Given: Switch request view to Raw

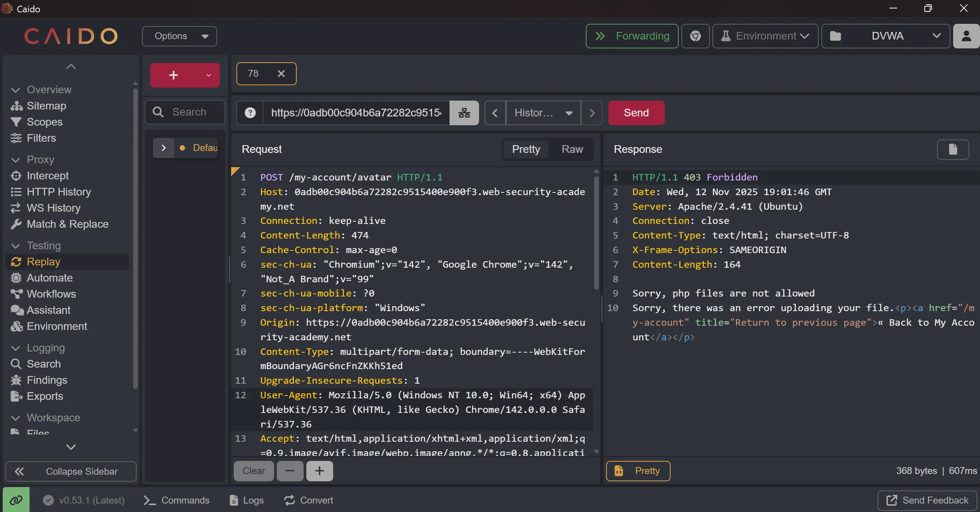Looking at the screenshot, I should [572, 149].
